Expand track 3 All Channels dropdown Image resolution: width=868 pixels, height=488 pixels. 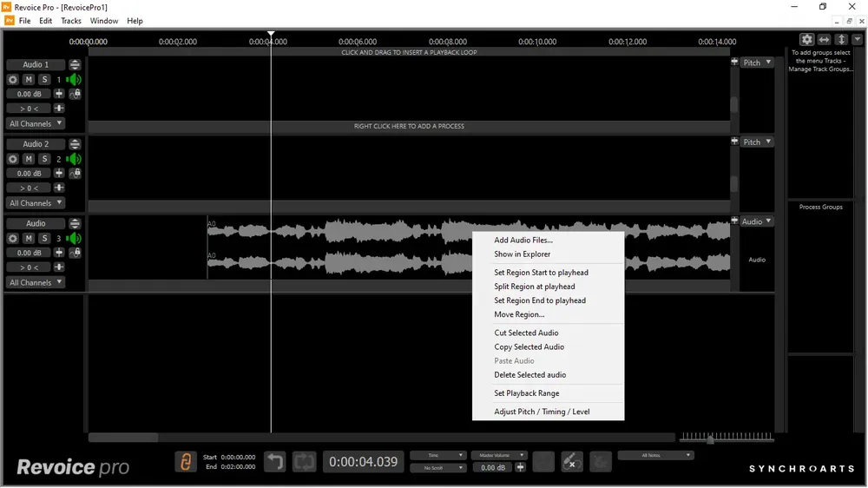click(36, 282)
